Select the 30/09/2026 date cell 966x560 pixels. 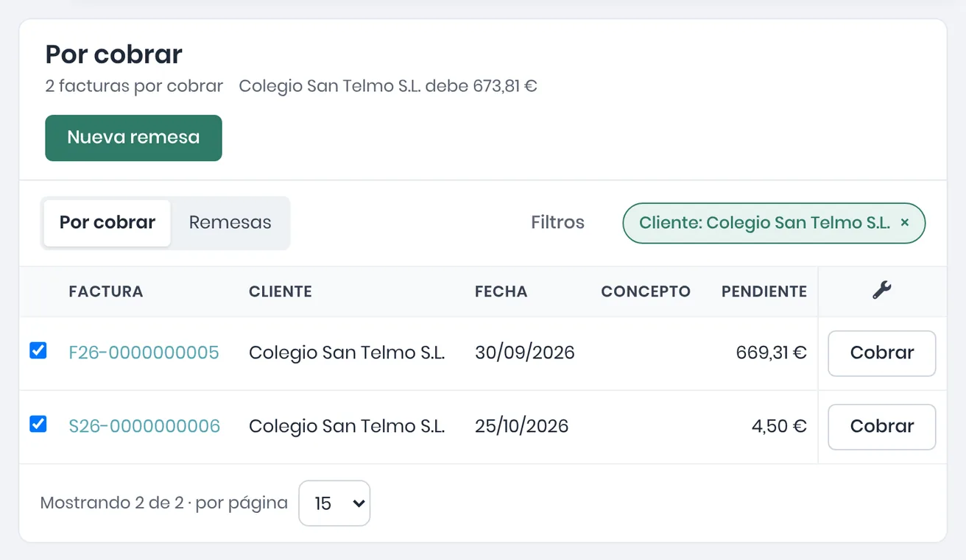coord(524,352)
